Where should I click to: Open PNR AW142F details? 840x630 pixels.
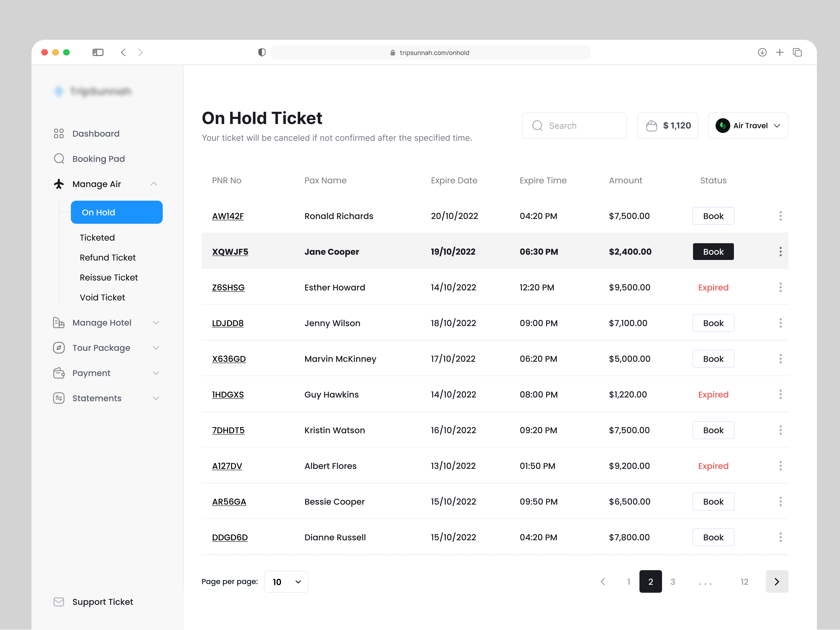pyautogui.click(x=228, y=216)
